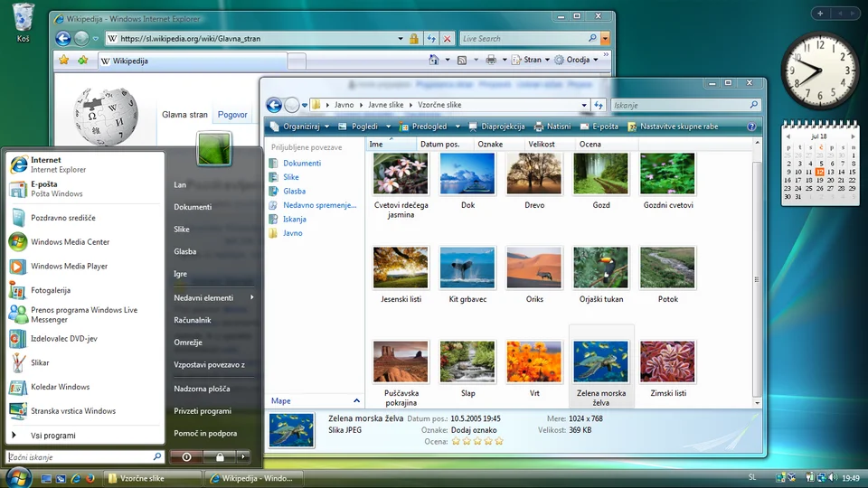Click Dodaj oznako in details pane
The width and height of the screenshot is (868, 488).
[474, 430]
